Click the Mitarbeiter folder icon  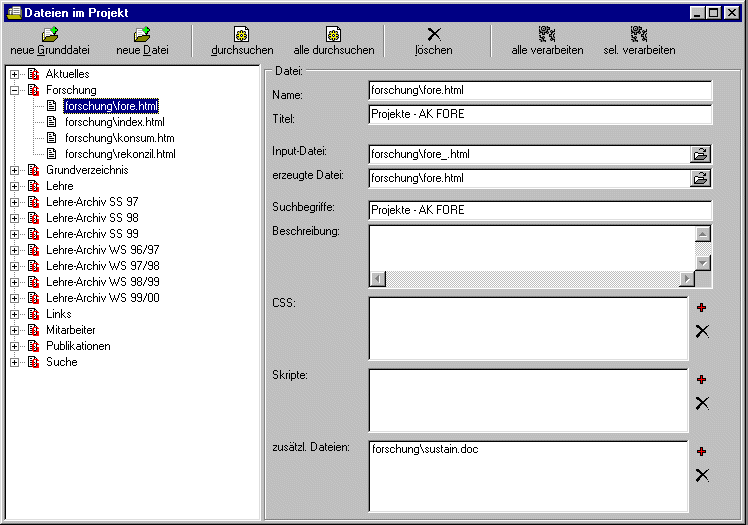point(33,330)
